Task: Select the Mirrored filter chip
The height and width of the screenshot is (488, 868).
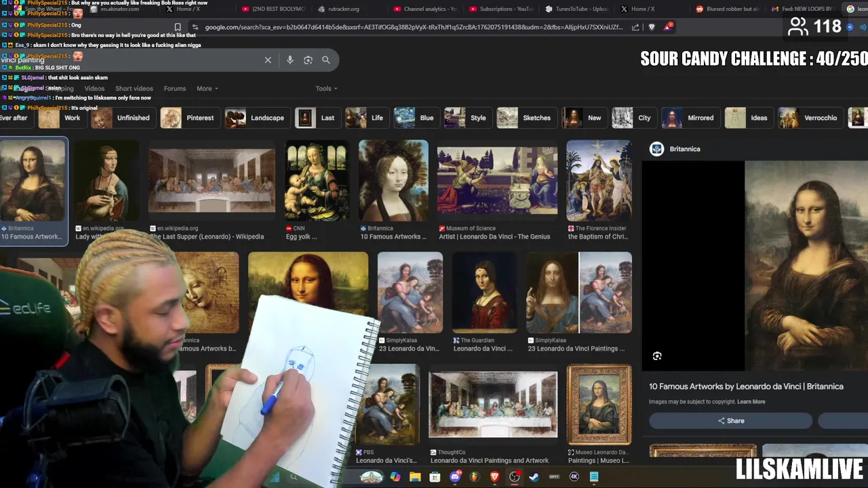Action: (x=690, y=118)
